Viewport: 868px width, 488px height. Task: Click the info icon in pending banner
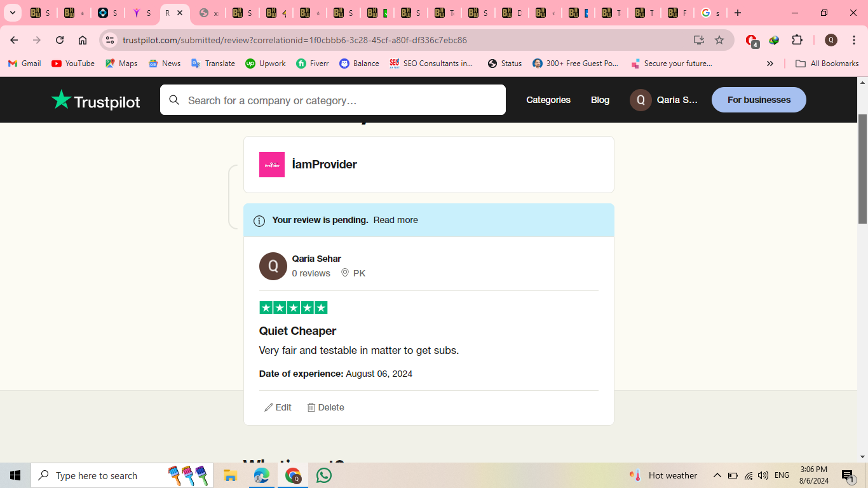pos(259,220)
